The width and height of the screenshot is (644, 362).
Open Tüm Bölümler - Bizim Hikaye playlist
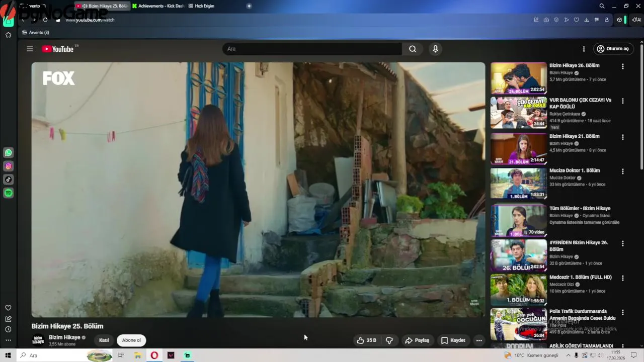coord(580,208)
